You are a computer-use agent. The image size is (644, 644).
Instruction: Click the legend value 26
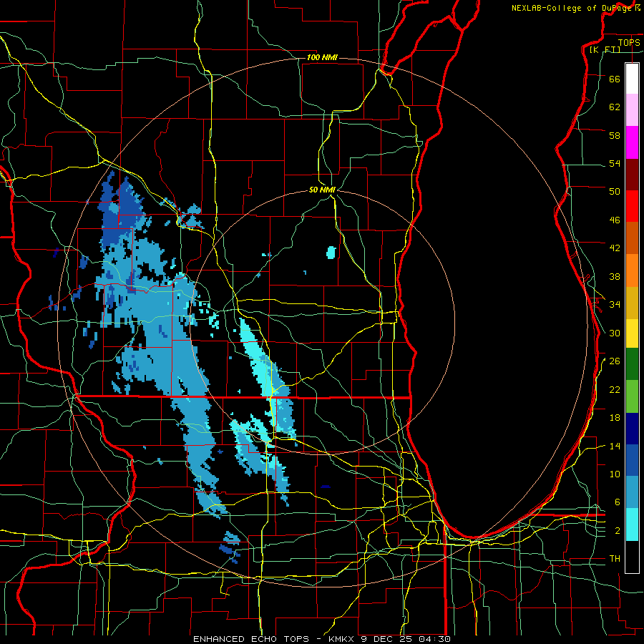[615, 361]
